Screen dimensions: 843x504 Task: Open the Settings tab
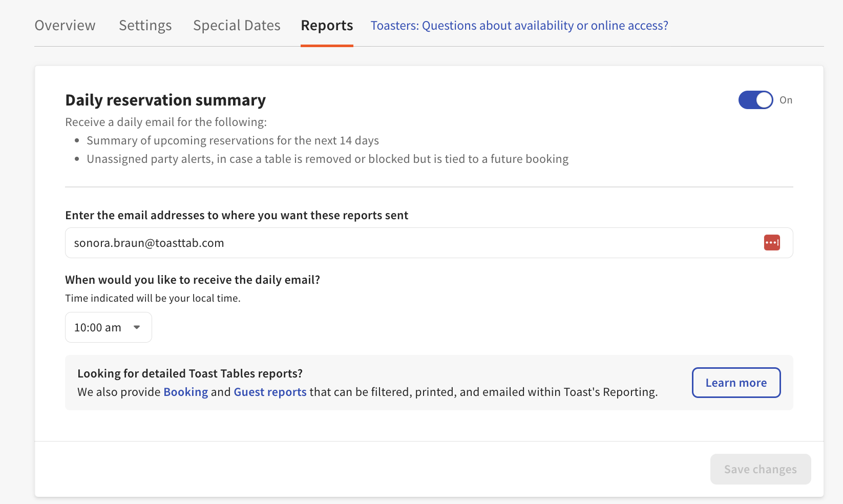pos(145,25)
